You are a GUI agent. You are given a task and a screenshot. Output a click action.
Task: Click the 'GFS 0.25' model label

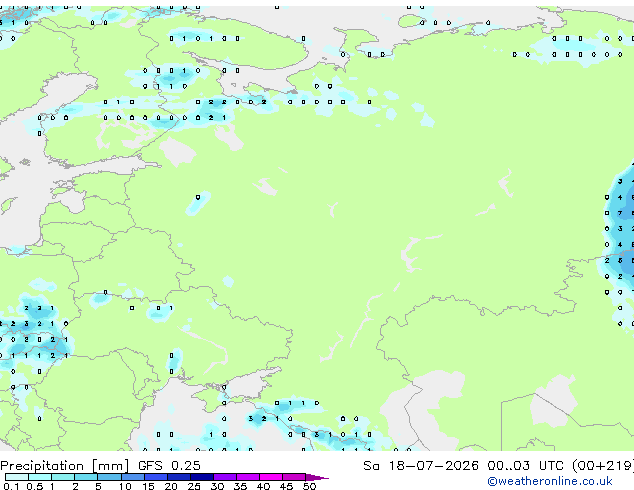(x=169, y=466)
